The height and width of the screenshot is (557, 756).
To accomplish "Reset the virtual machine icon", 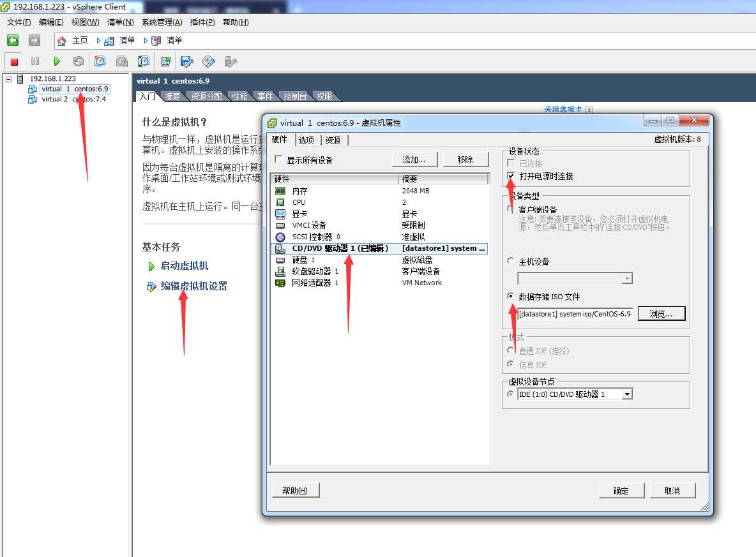I will [x=78, y=62].
